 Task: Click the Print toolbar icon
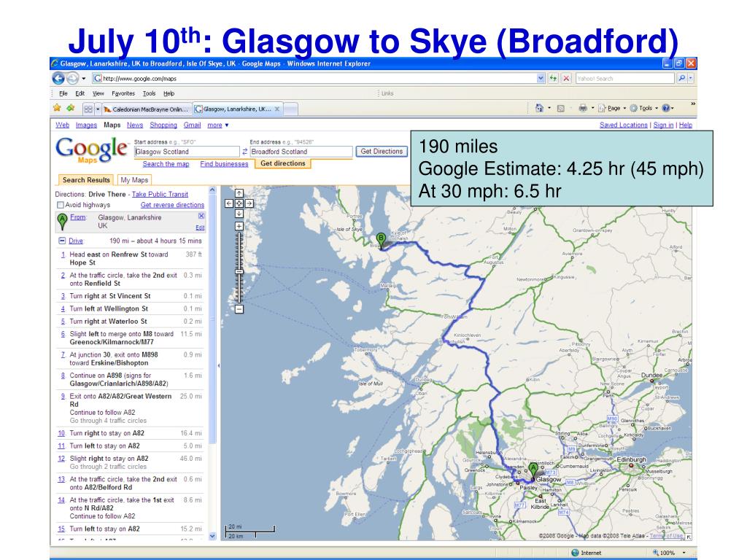(x=583, y=108)
